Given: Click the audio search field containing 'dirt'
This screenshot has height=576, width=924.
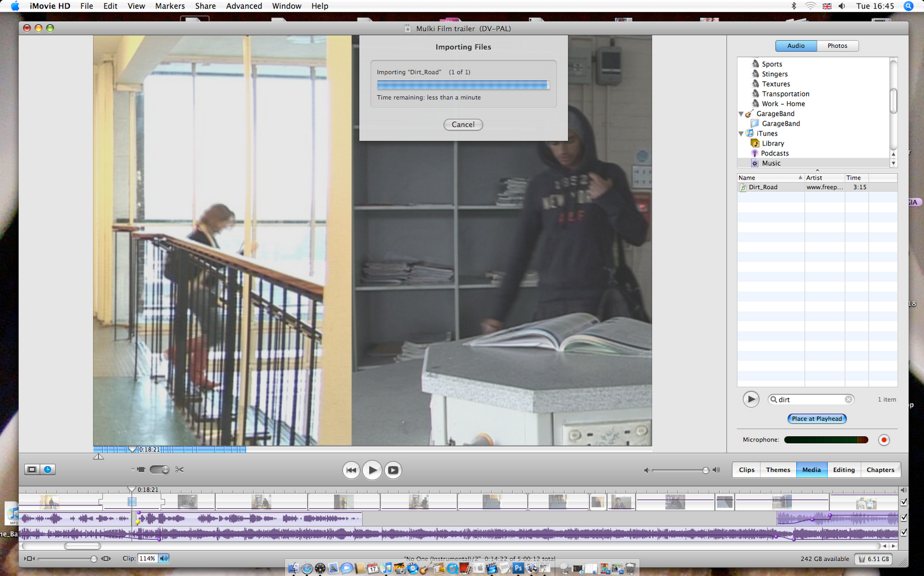Looking at the screenshot, I should click(x=811, y=399).
